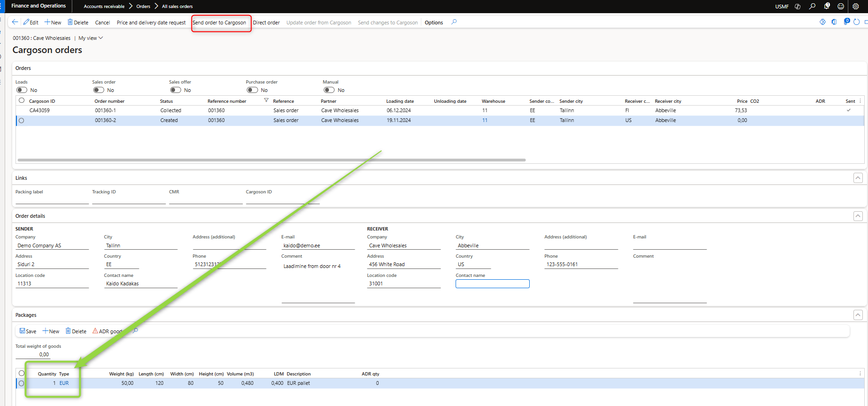Delete the selected package line

pos(76,331)
